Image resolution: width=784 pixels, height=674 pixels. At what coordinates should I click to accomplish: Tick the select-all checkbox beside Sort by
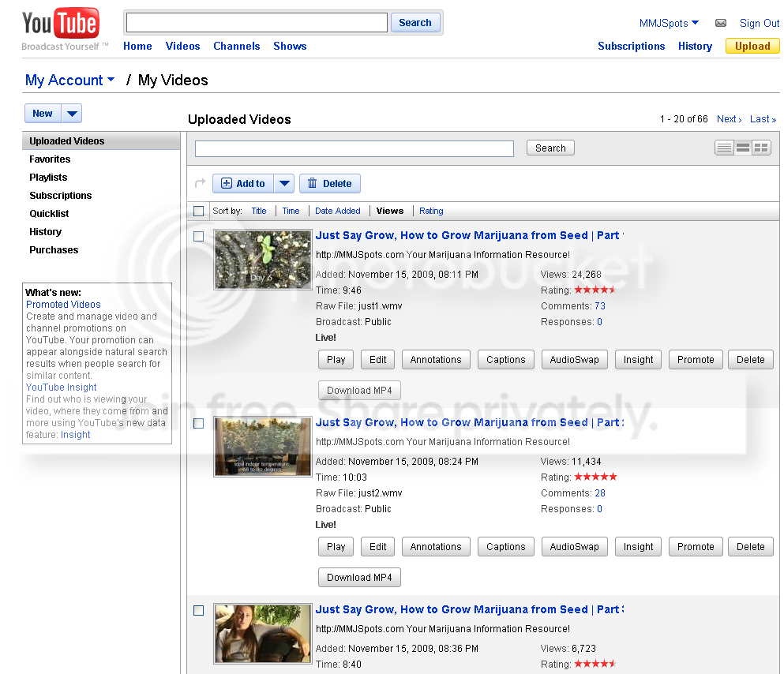click(x=198, y=211)
